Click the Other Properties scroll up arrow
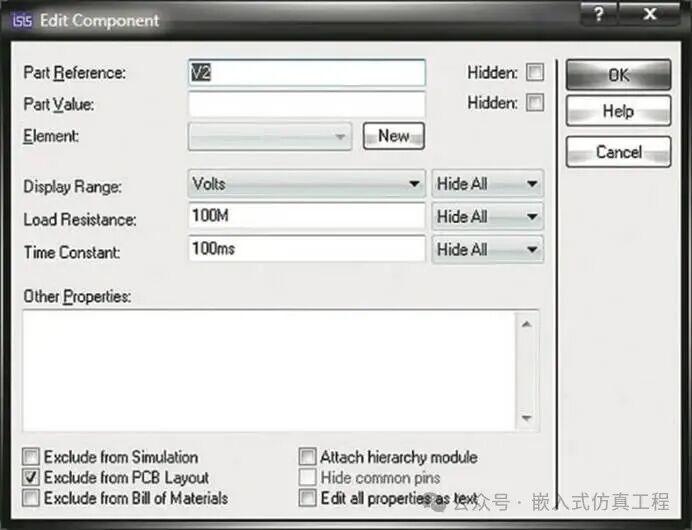 coord(526,324)
